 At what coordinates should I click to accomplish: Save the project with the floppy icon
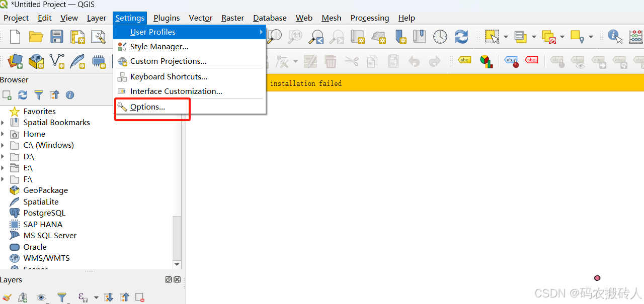tap(56, 37)
